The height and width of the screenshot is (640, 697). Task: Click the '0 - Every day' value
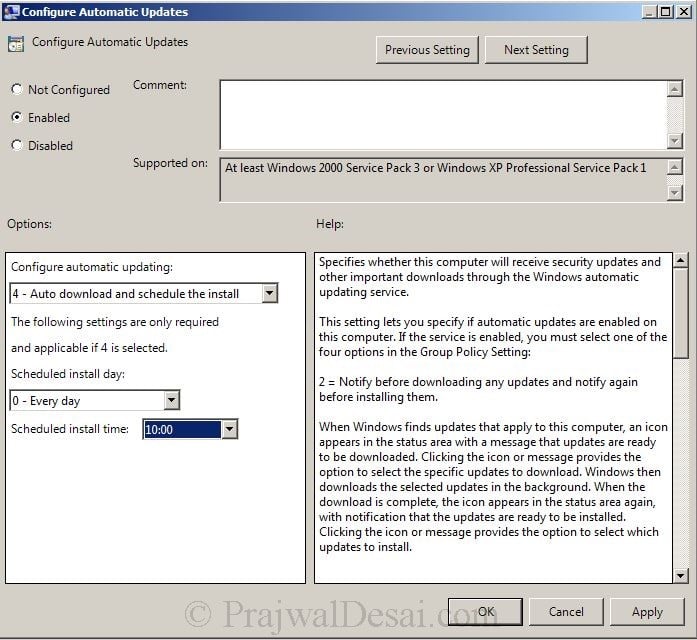pyautogui.click(x=46, y=401)
